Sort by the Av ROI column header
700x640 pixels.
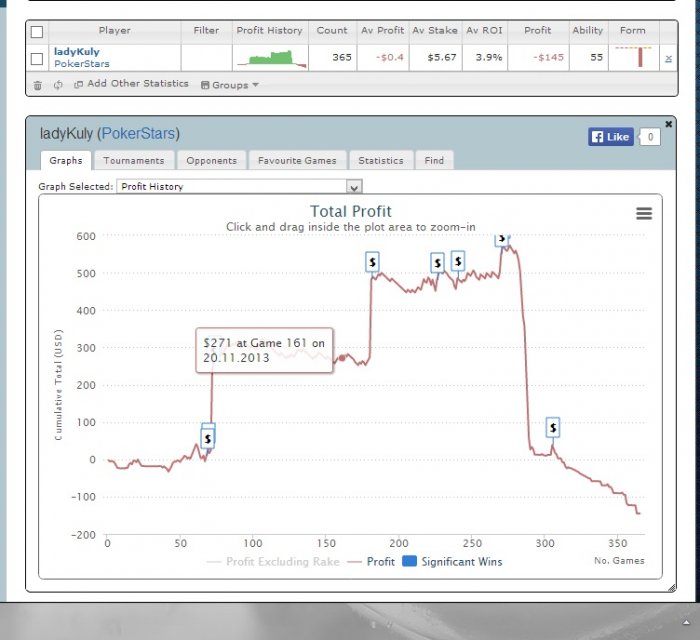coord(484,30)
